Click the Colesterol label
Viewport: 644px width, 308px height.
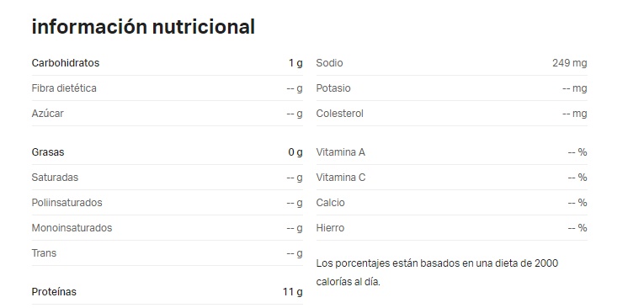tap(339, 114)
